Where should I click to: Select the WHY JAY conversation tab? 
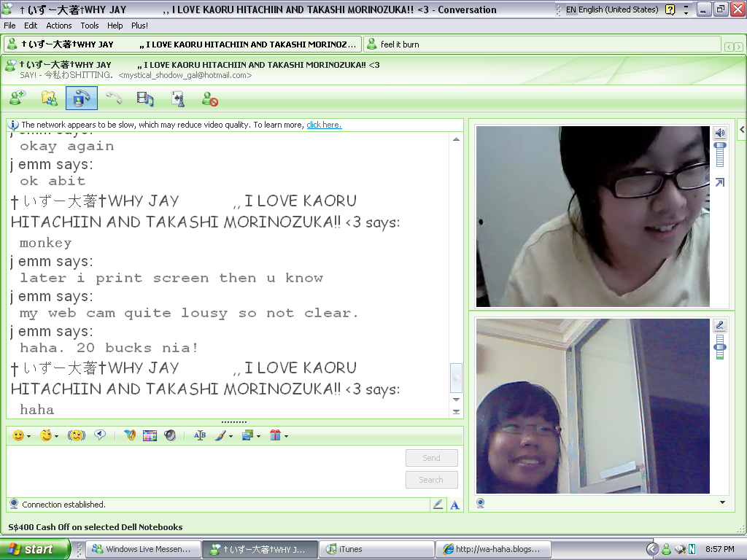[x=182, y=44]
